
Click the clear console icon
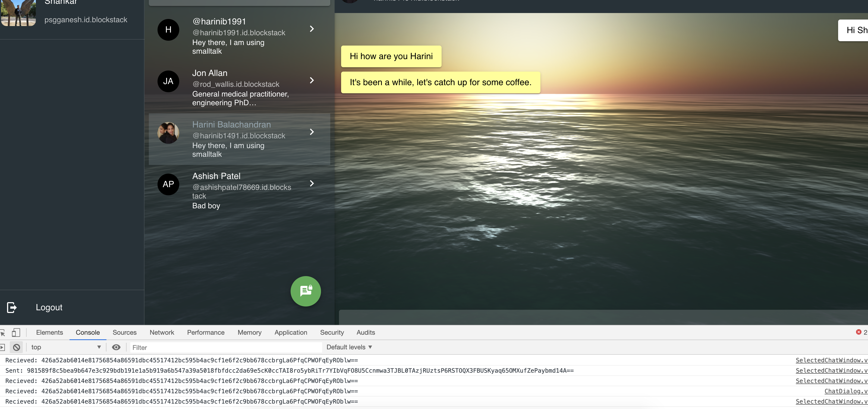(16, 347)
